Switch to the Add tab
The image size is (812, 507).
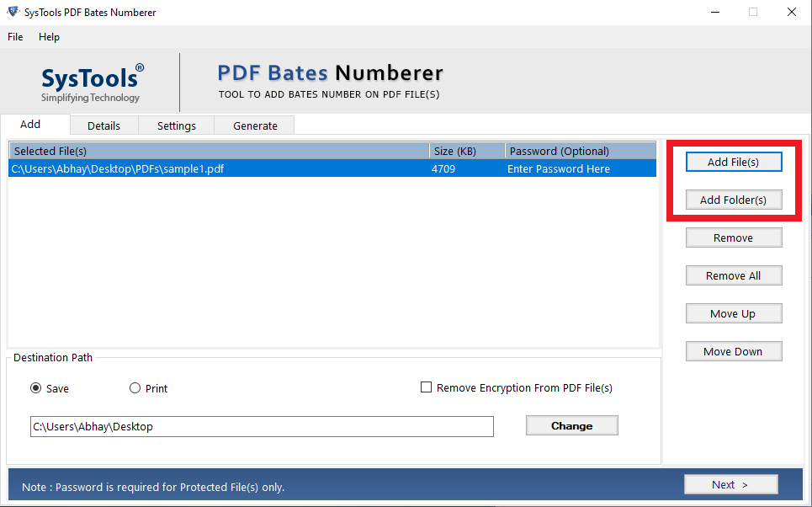[x=35, y=125]
